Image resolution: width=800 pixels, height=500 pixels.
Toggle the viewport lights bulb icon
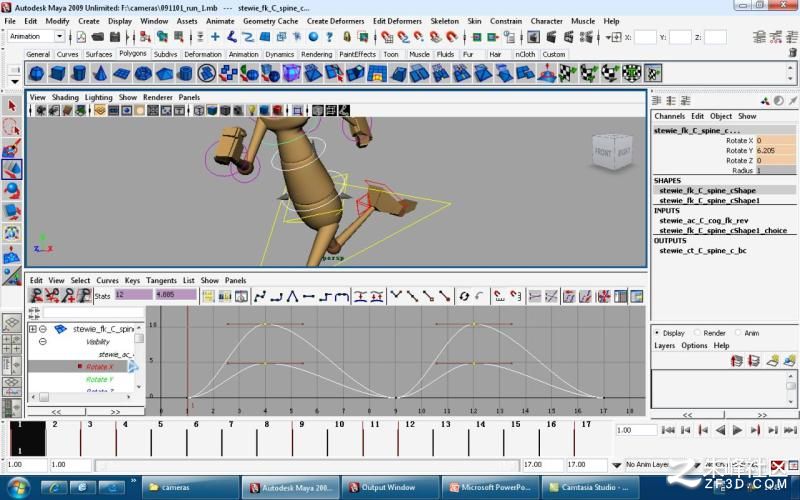click(252, 110)
